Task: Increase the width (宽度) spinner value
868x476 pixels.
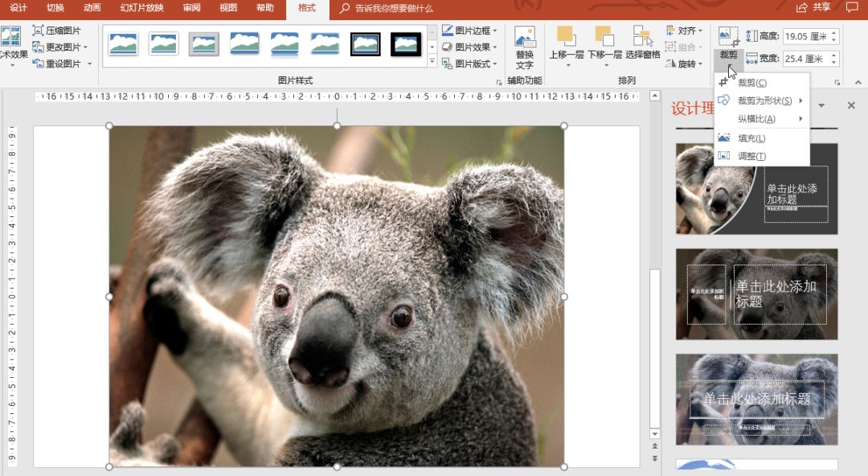Action: click(834, 55)
